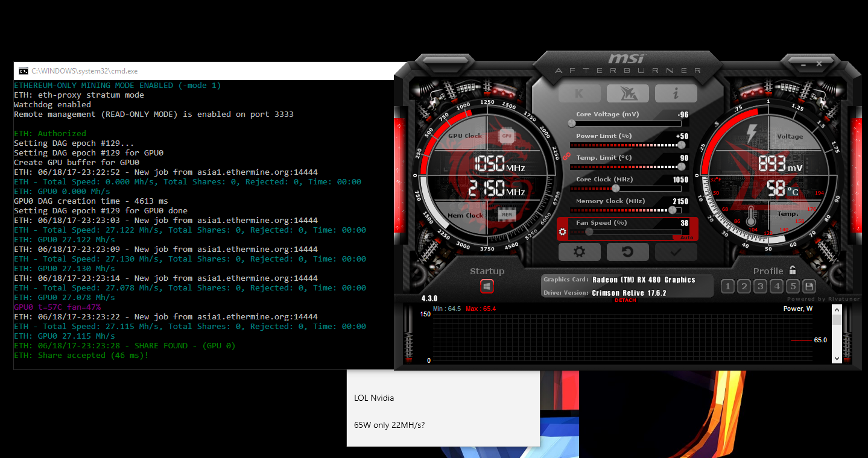Click the Kombustor K button
Screen dimensions: 868x458
tap(580, 93)
